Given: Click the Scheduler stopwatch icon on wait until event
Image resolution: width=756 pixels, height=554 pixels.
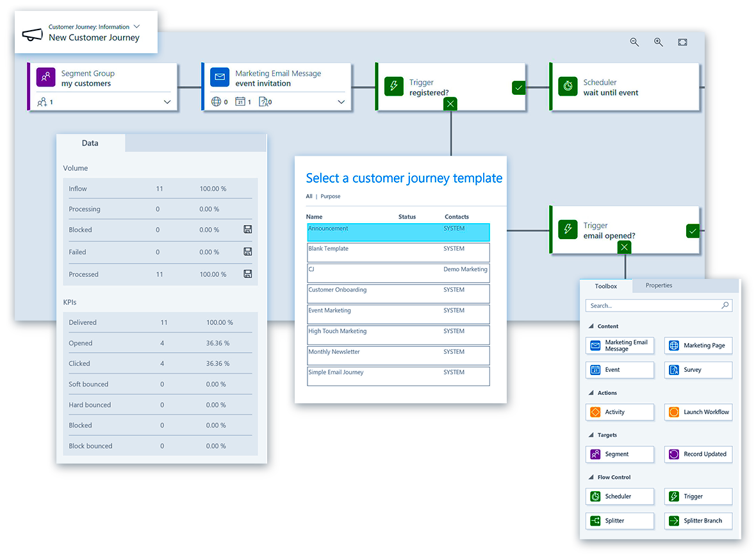Looking at the screenshot, I should pyautogui.click(x=568, y=87).
